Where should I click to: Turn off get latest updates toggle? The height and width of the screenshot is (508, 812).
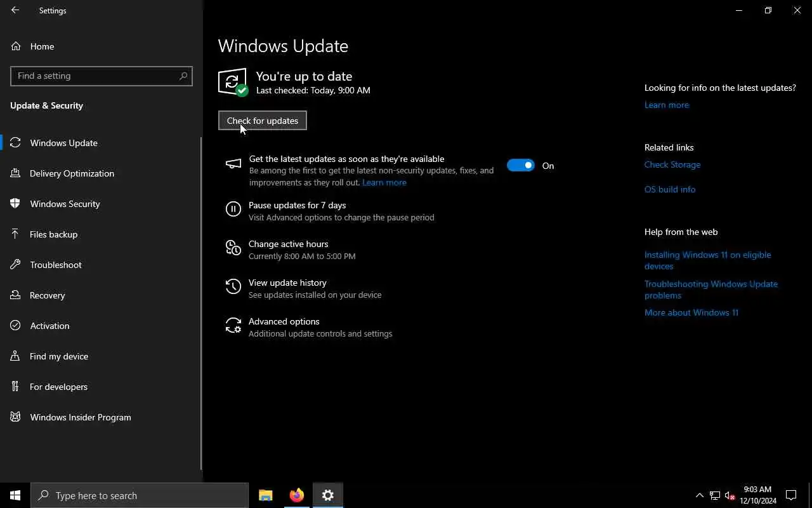[521, 166]
